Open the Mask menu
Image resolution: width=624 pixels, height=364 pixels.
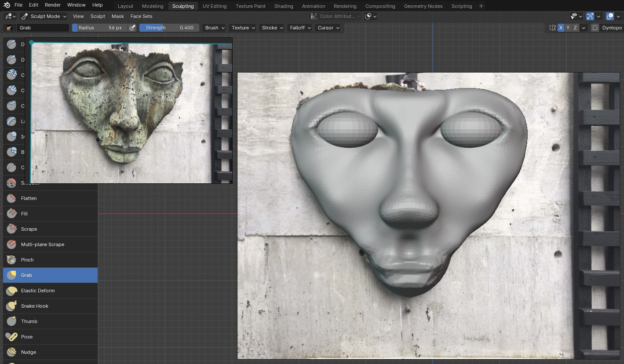click(117, 16)
